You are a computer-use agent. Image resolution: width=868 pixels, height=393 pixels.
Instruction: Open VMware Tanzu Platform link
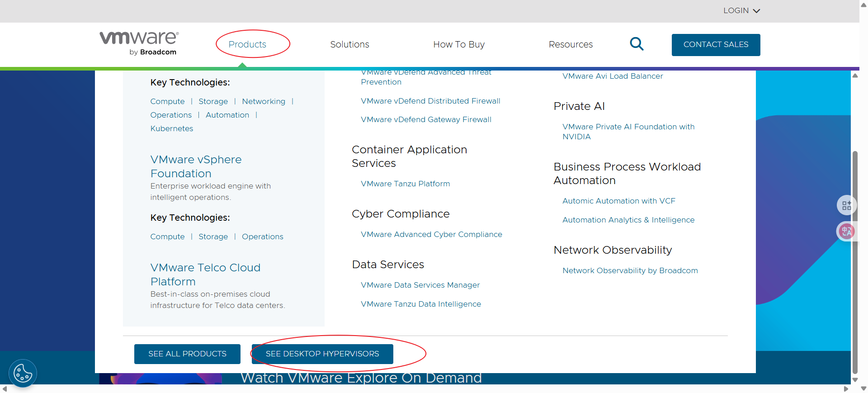coord(405,184)
